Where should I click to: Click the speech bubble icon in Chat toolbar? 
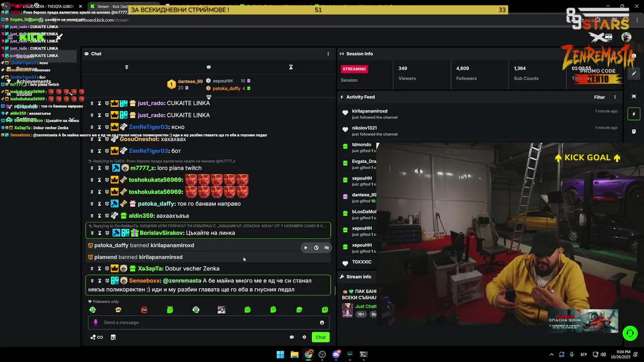(x=209, y=67)
